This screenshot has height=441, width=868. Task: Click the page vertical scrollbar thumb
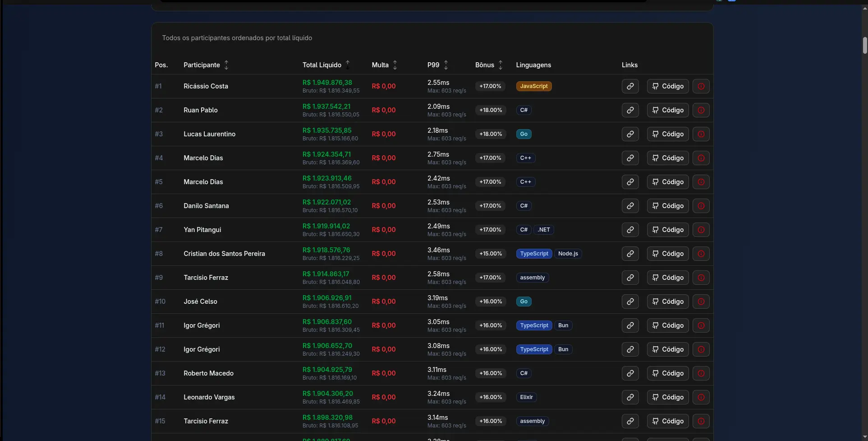click(x=865, y=45)
